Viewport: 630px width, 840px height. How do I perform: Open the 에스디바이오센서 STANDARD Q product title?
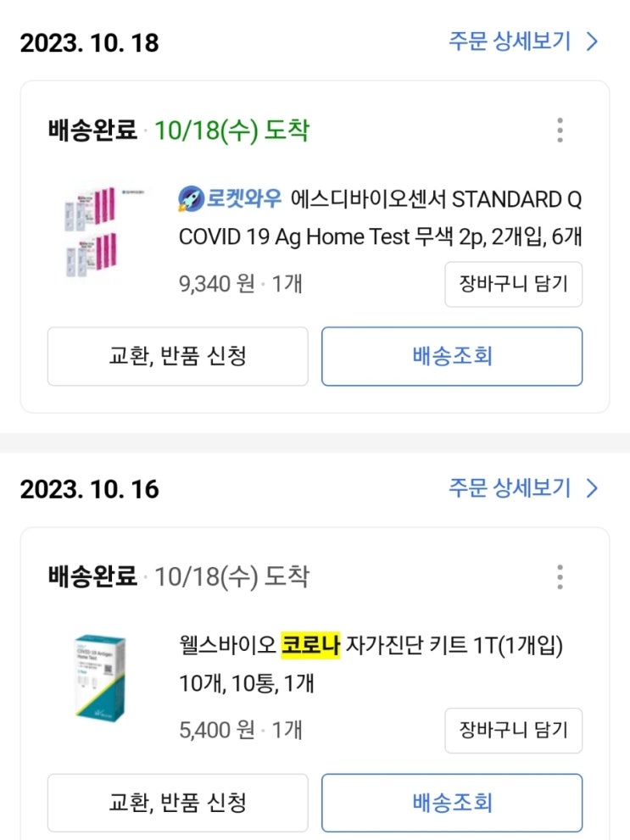pos(380,219)
